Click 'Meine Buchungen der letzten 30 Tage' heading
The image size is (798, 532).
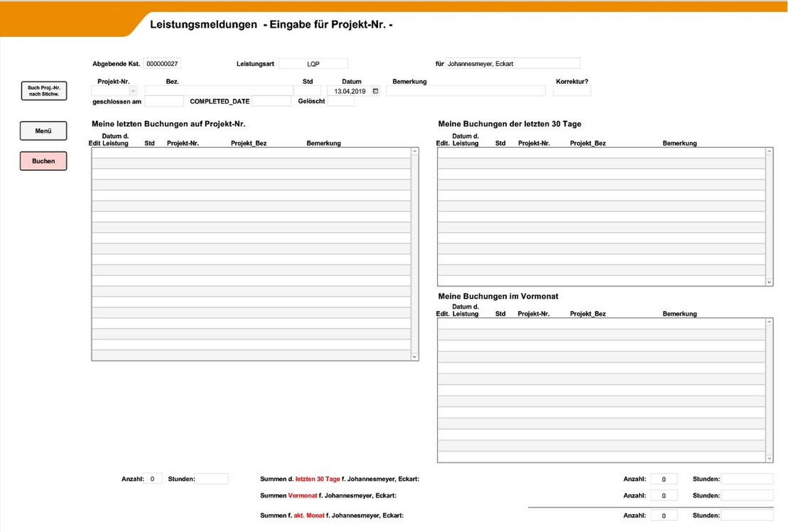point(510,124)
